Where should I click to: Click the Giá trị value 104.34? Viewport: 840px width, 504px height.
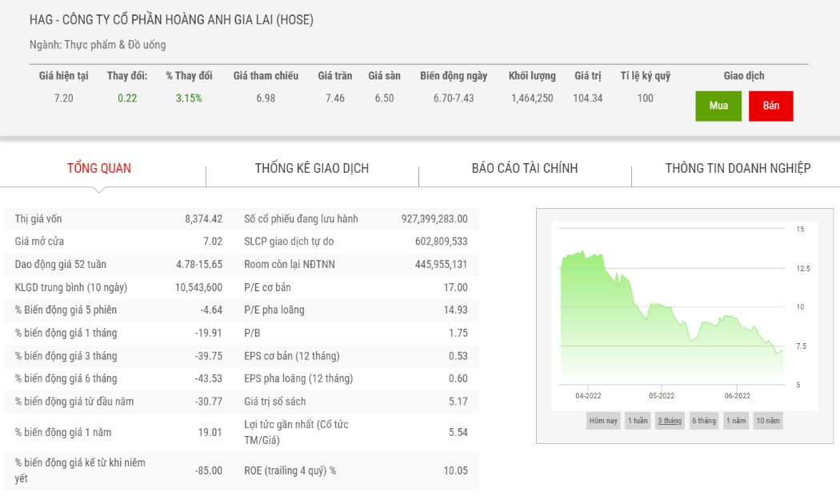pyautogui.click(x=588, y=98)
